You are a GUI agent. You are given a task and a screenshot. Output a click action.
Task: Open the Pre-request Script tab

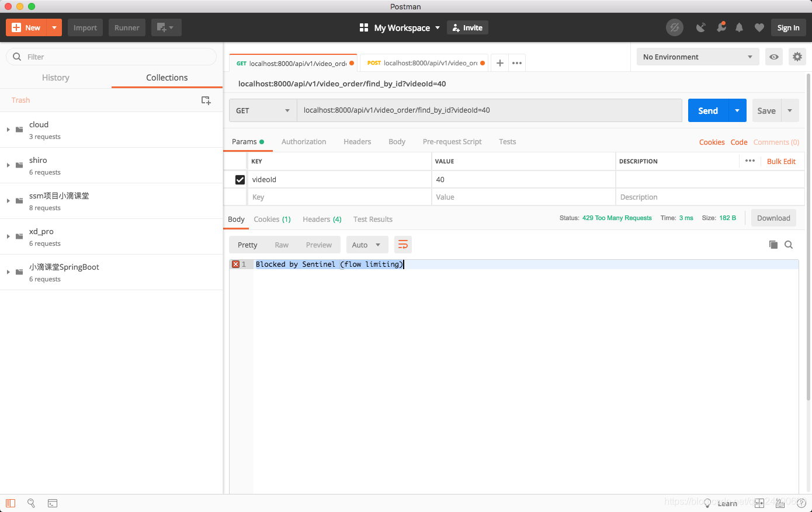[x=452, y=142]
